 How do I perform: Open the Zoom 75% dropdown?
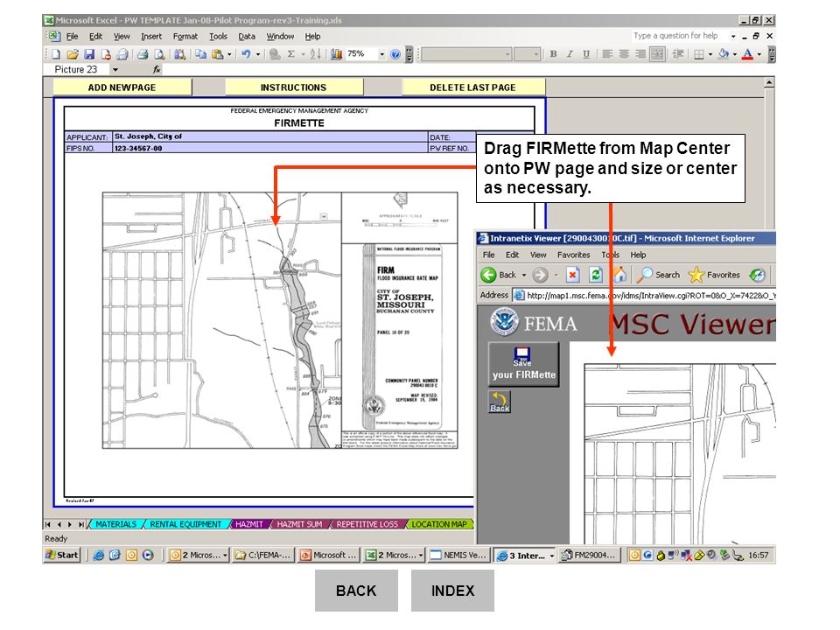point(381,54)
